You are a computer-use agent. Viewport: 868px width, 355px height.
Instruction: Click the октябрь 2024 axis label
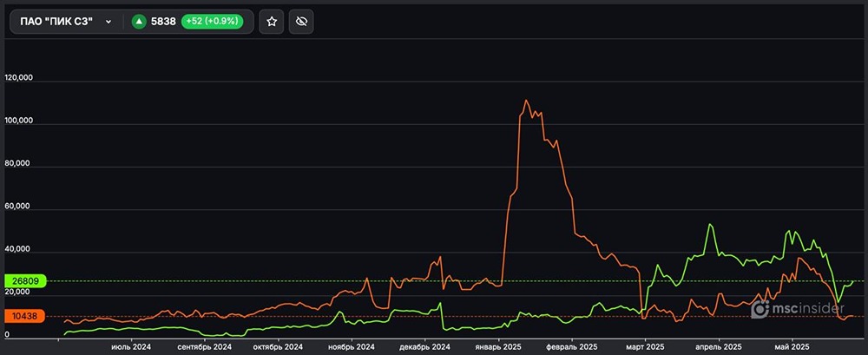point(278,346)
